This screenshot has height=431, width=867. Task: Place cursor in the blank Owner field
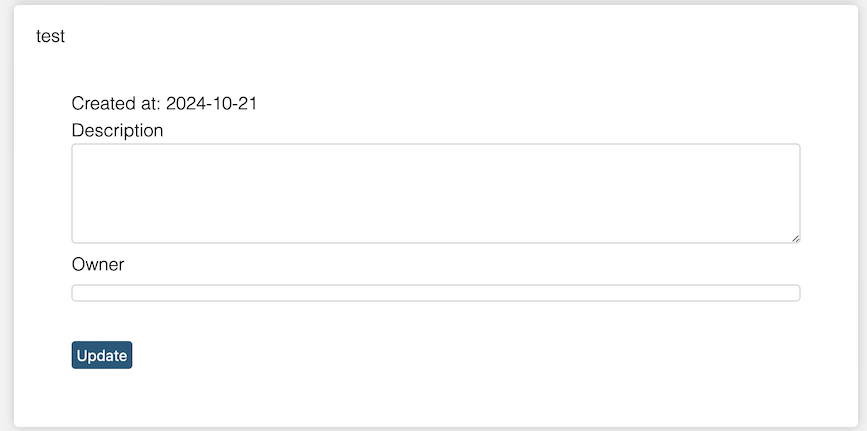436,293
